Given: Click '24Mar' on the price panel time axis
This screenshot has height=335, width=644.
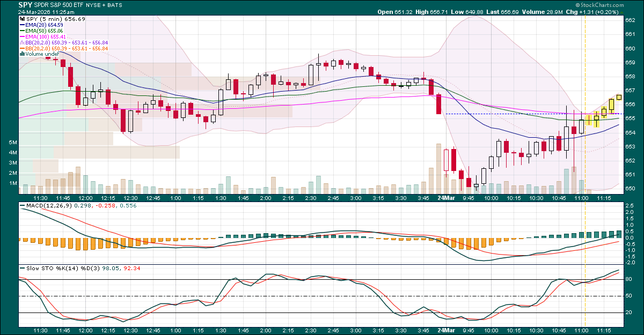Looking at the screenshot, I should 446,197.
